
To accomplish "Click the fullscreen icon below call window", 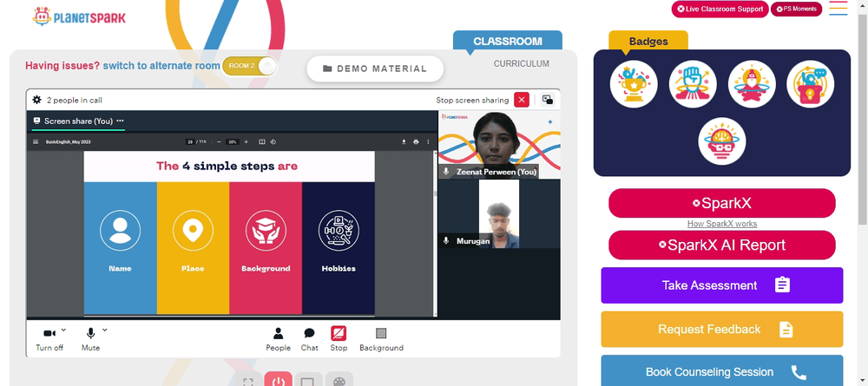I will (248, 381).
